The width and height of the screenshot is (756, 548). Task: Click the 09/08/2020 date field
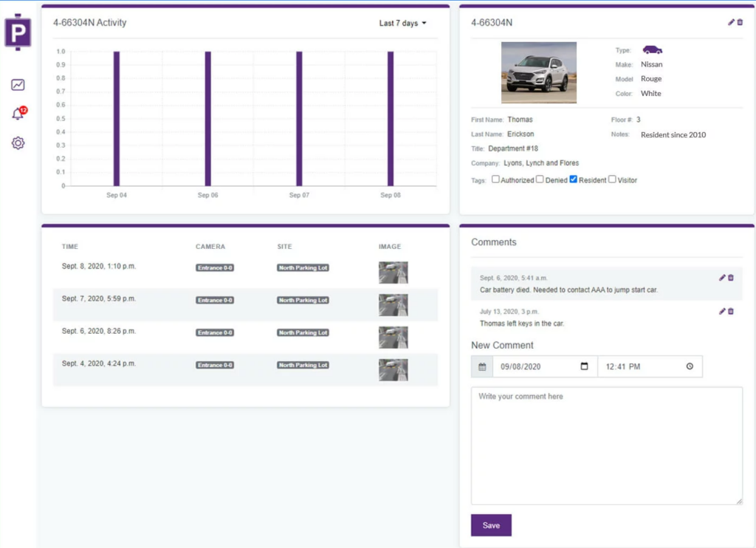(x=545, y=366)
